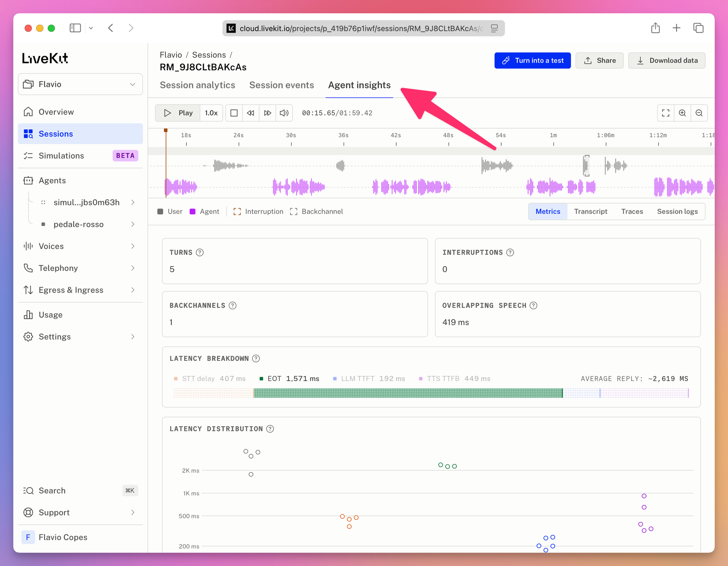Click the browser share icon
Image resolution: width=728 pixels, height=566 pixels.
point(655,28)
